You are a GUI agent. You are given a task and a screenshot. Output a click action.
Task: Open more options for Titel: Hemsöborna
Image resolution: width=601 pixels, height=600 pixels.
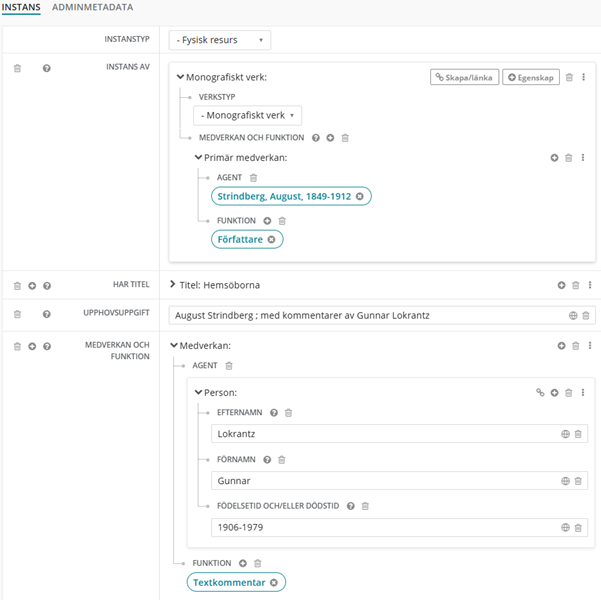pyautogui.click(x=590, y=285)
